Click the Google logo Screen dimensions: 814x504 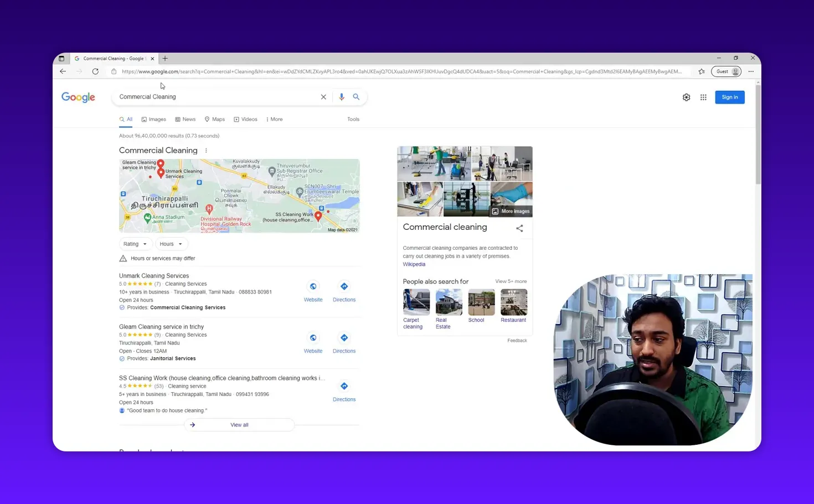click(x=78, y=97)
